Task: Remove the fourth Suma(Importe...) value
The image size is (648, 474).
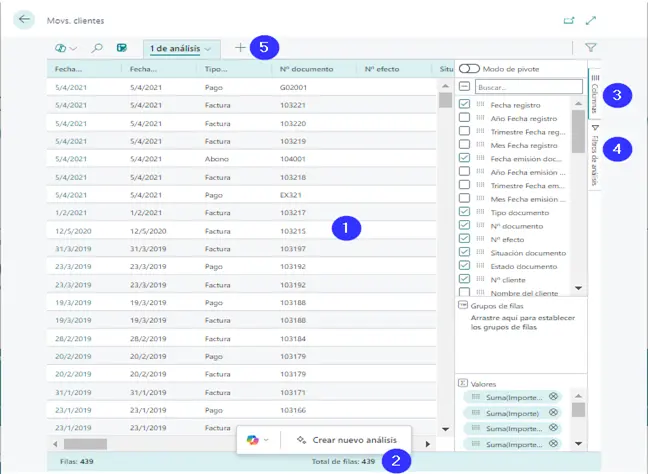Action: pos(553,444)
